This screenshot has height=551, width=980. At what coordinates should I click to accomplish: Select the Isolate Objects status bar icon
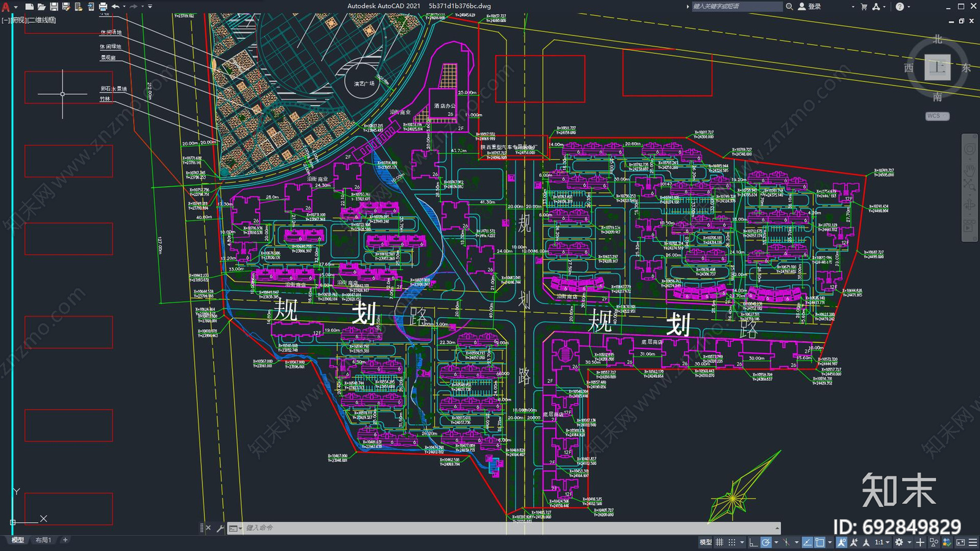point(935,542)
